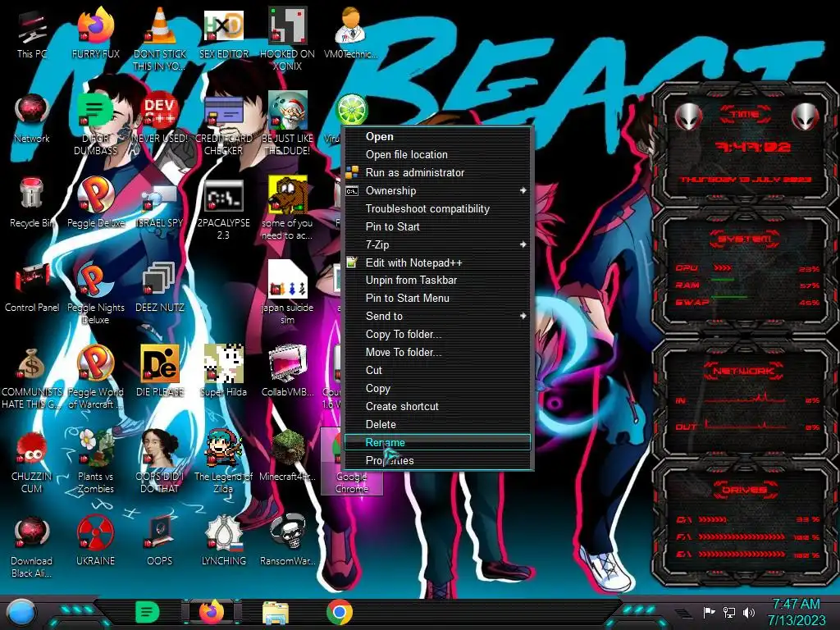Image resolution: width=840 pixels, height=630 pixels.
Task: Select the CHUZZIN CUM icon
Action: [x=32, y=462]
